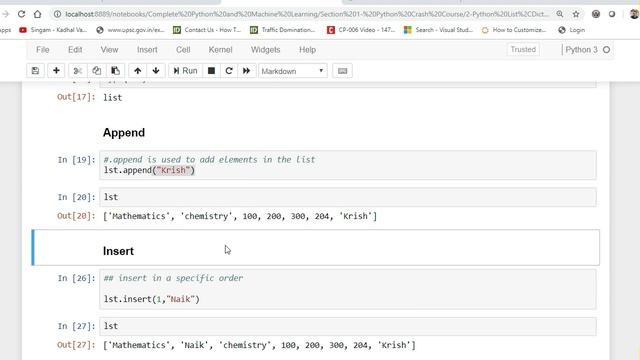This screenshot has width=640, height=360.
Task: Click the In [27] lst code cell
Action: pos(348,326)
